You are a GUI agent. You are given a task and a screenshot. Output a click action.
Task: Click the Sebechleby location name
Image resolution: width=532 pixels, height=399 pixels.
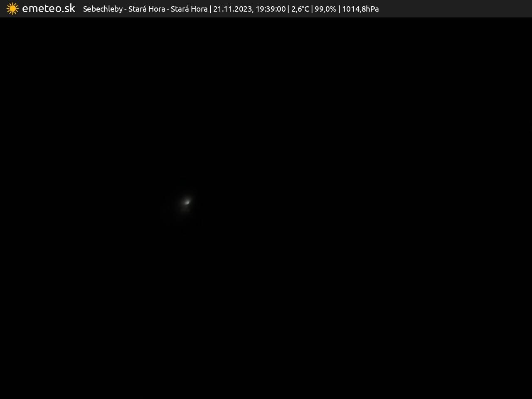click(x=103, y=9)
